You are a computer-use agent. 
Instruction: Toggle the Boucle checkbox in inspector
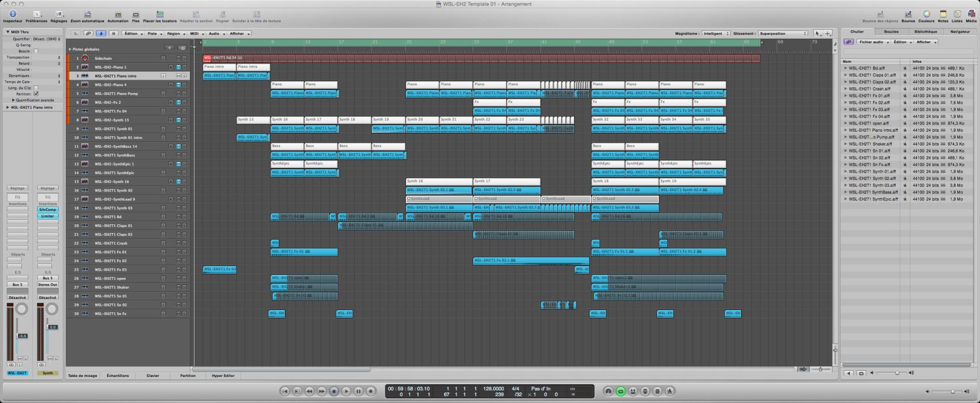click(36, 51)
